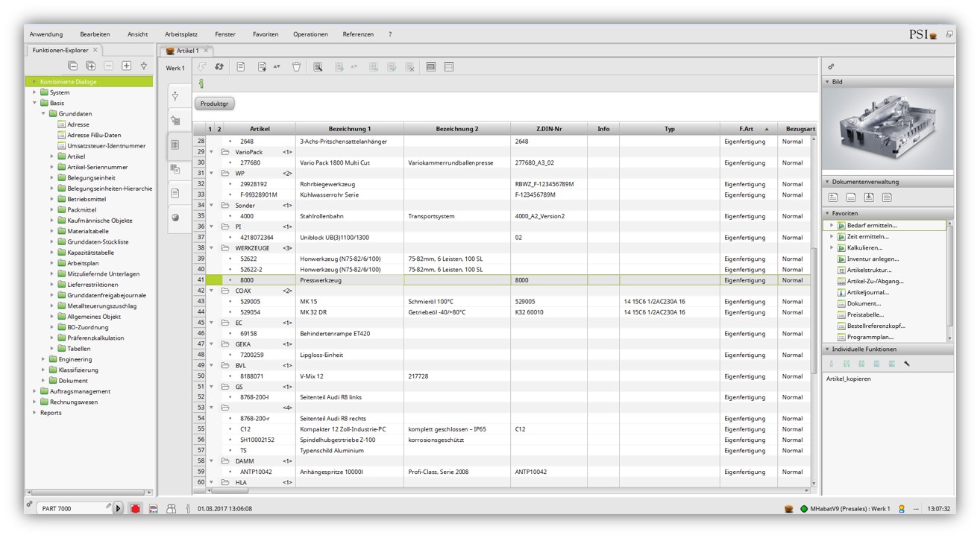
Task: Click the Produktgr button
Action: click(x=214, y=104)
